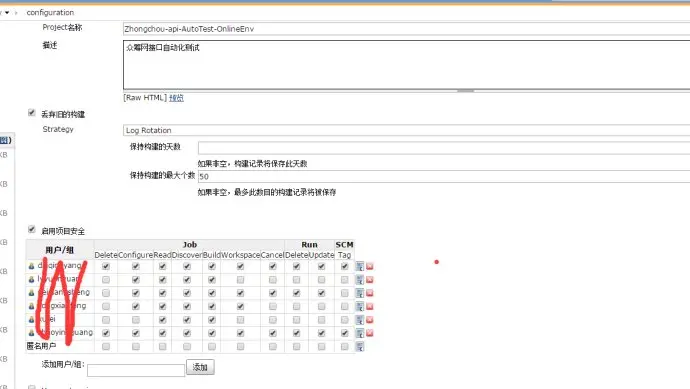Click the Job group header
The image size is (690, 389).
[190, 245]
